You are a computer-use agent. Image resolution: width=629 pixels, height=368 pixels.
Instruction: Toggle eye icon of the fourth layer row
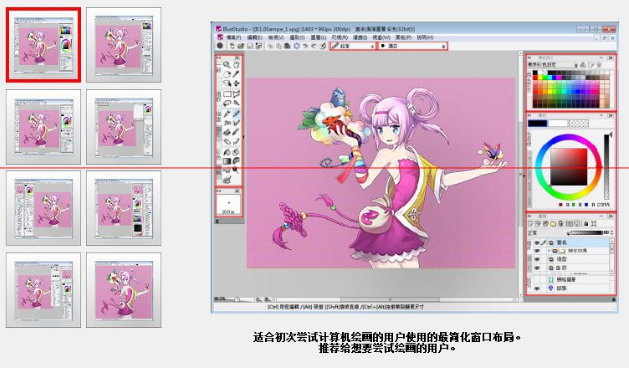tap(537, 268)
